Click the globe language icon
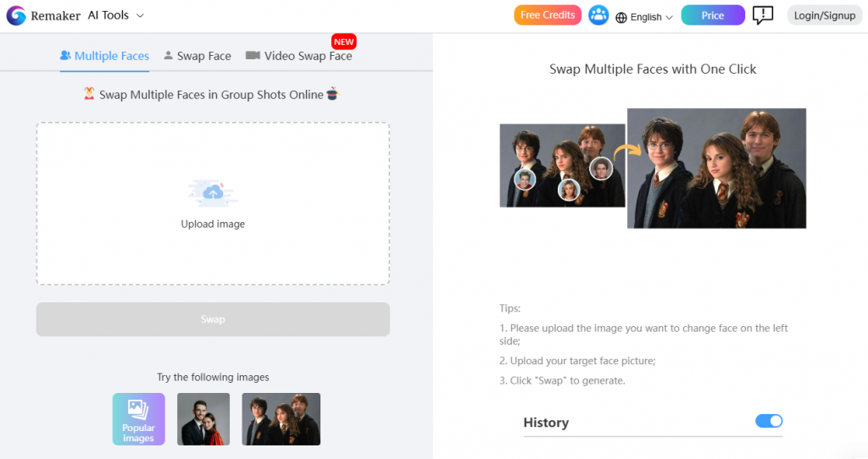Screen dimensions: 868x459 (x=621, y=18)
